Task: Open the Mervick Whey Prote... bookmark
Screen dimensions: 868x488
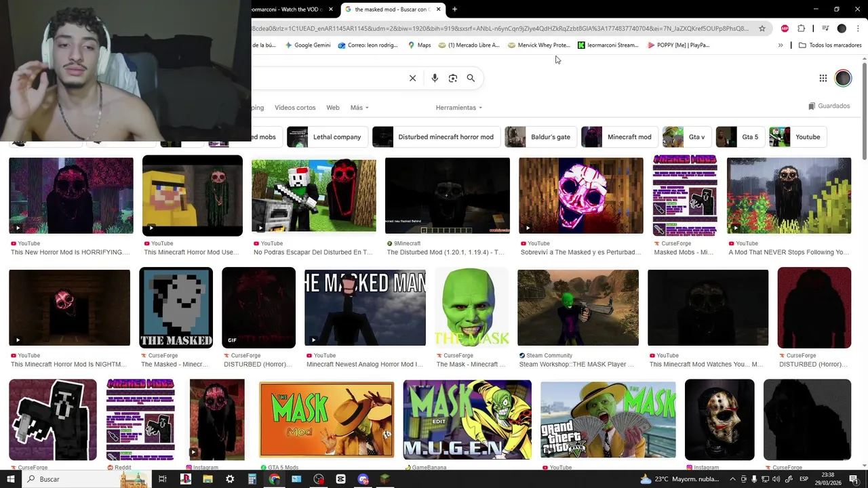Action: pos(538,45)
